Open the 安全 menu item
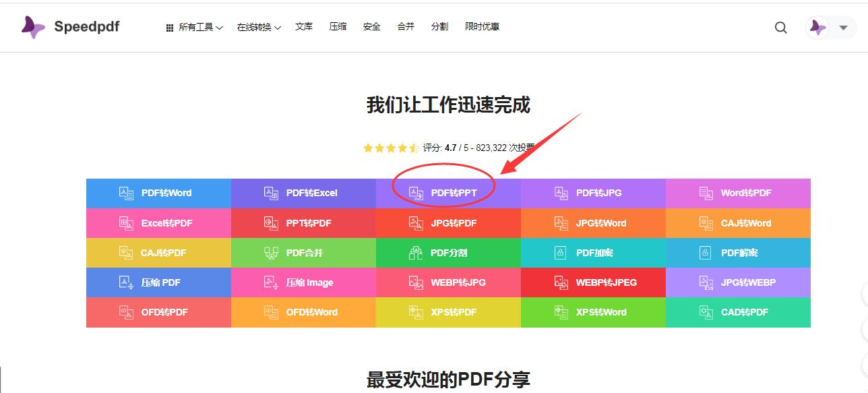The height and width of the screenshot is (393, 868). pos(372,26)
